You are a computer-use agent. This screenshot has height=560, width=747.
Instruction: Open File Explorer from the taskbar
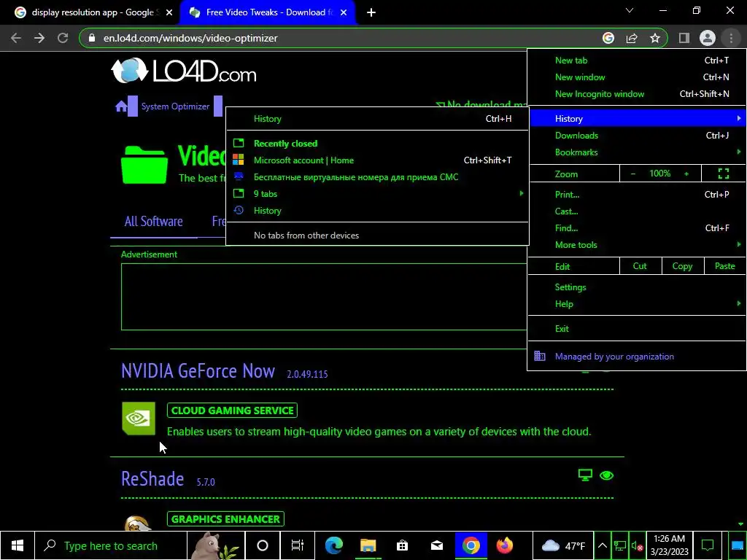[x=368, y=545]
